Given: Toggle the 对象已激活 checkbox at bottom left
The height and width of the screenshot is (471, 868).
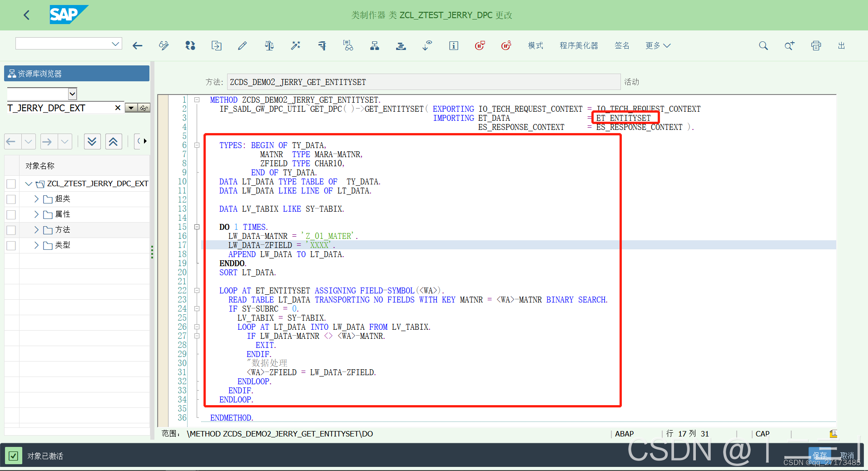Looking at the screenshot, I should coord(14,456).
